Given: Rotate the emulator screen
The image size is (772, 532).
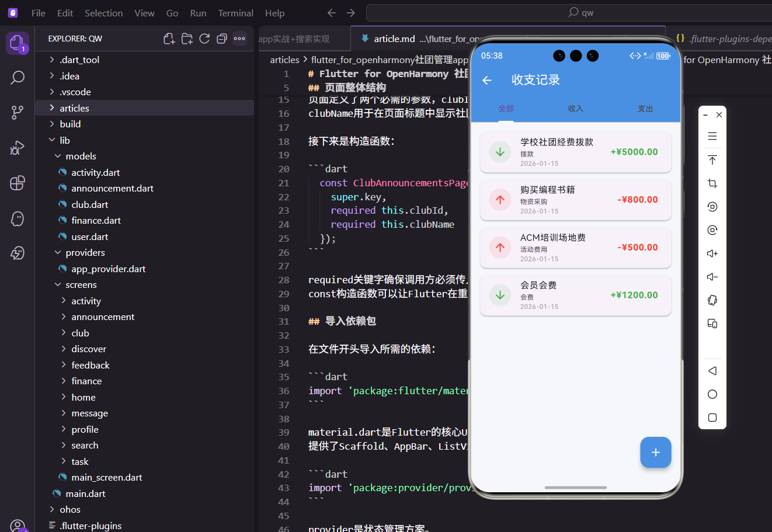Looking at the screenshot, I should [712, 300].
